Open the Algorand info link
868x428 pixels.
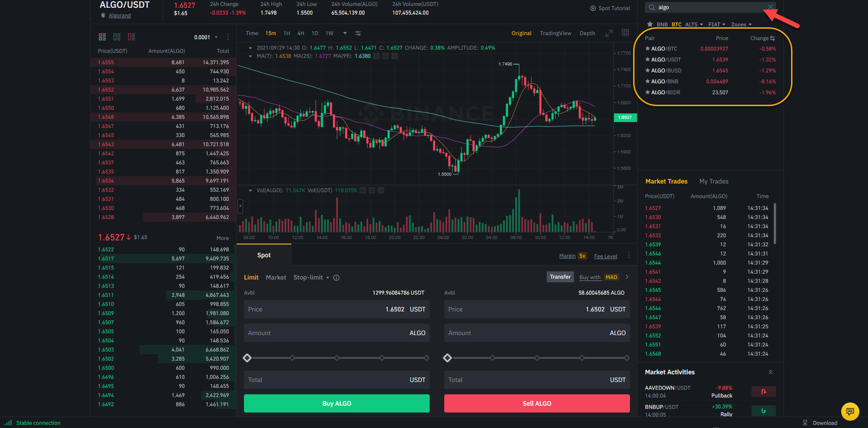point(120,15)
